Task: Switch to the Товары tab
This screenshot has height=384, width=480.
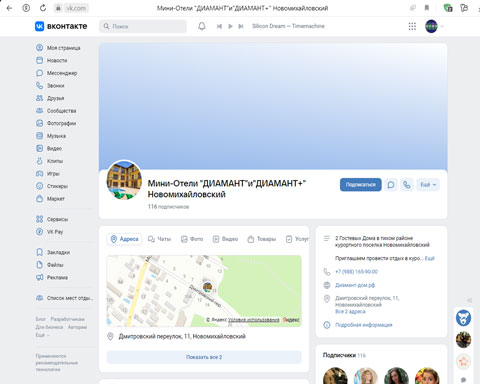Action: (262, 239)
